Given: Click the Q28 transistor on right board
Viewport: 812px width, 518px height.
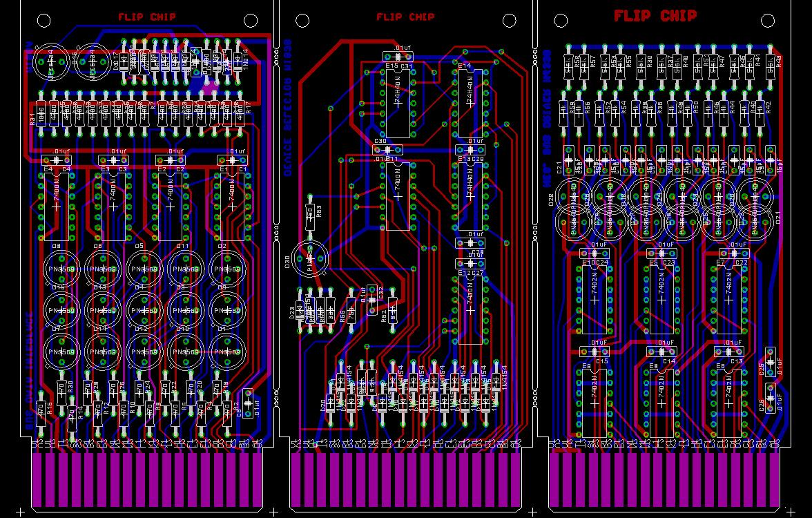Looking at the screenshot, I should pyautogui.click(x=573, y=197).
